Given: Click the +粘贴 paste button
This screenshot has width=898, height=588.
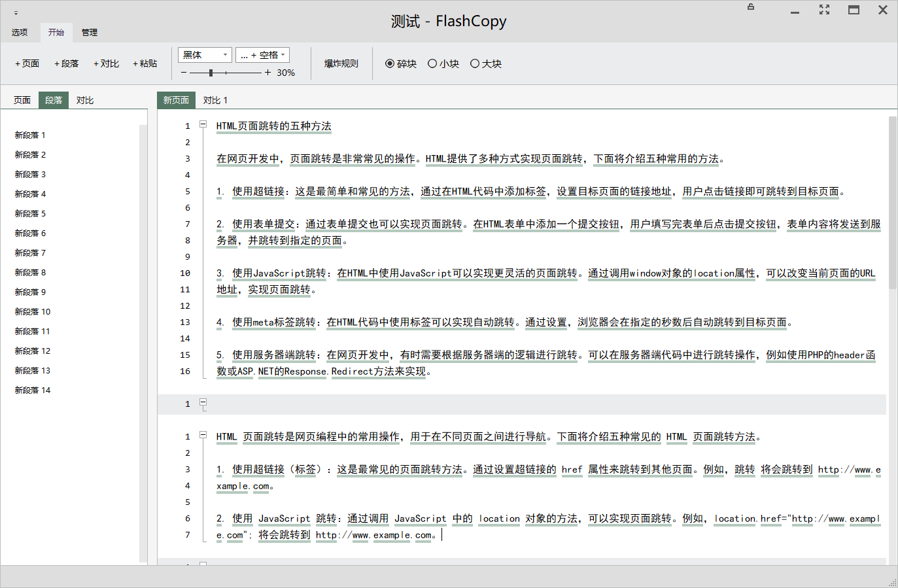Looking at the screenshot, I should [145, 63].
